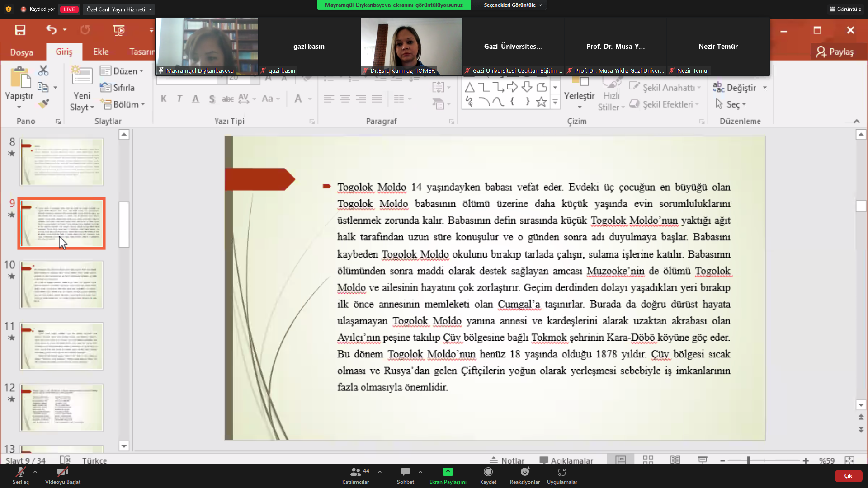The image size is (868, 488).
Task: Click the Format Painter brush icon
Action: click(x=43, y=104)
